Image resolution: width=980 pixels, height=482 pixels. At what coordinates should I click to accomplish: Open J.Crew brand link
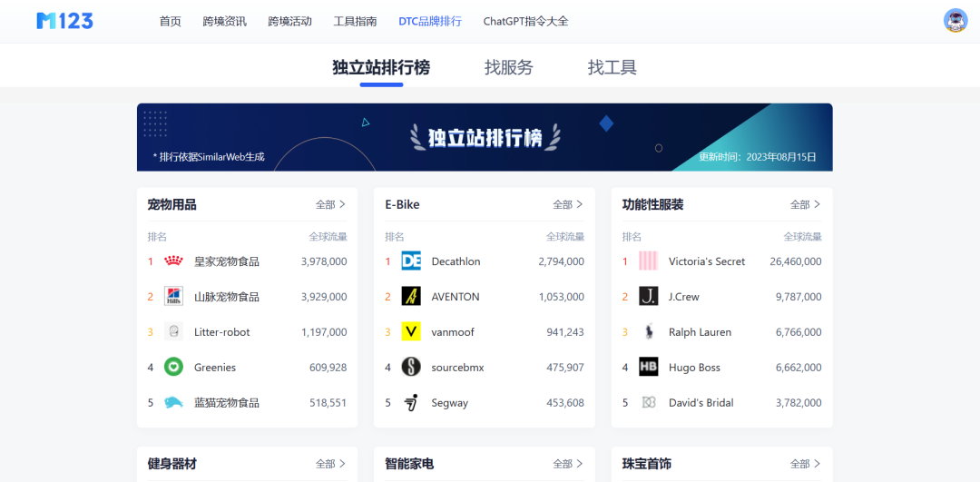(x=684, y=297)
